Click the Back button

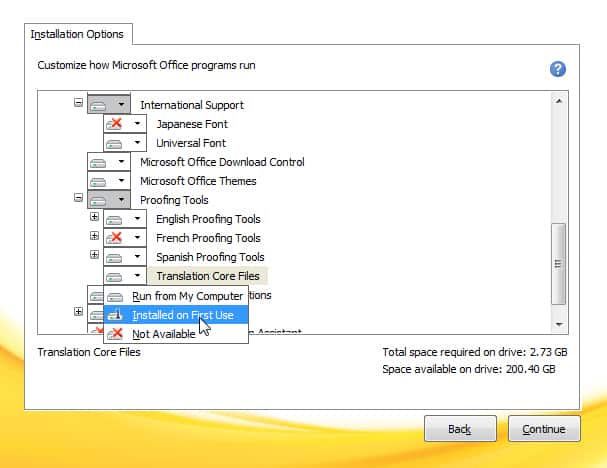pyautogui.click(x=460, y=429)
